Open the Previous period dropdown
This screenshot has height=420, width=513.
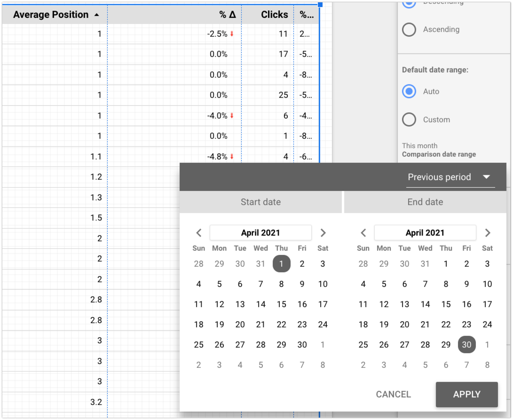tap(450, 177)
